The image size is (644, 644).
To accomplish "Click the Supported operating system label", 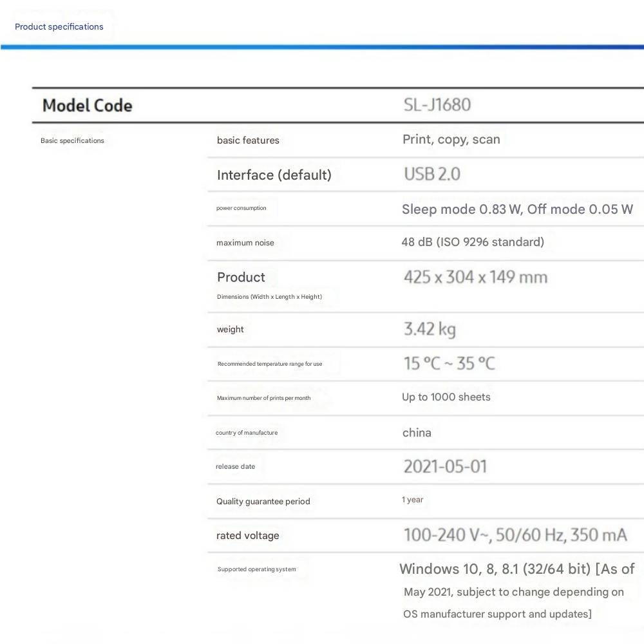I will point(257,569).
